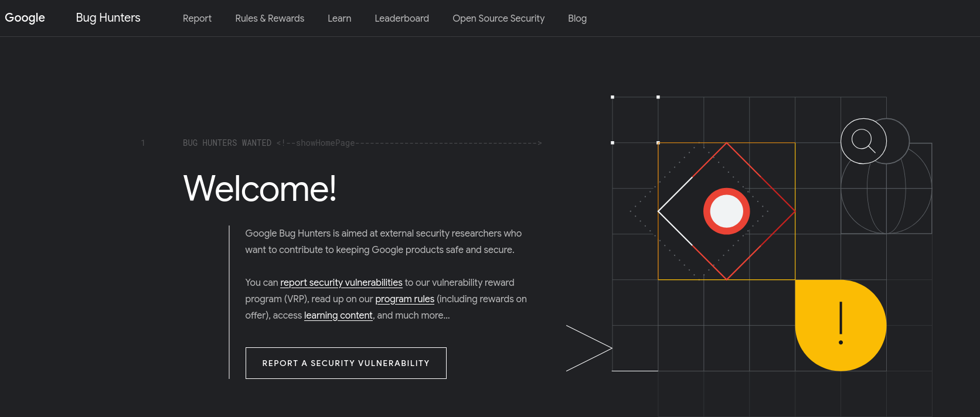Open the Report menu item
980x417 pixels.
[x=197, y=19]
